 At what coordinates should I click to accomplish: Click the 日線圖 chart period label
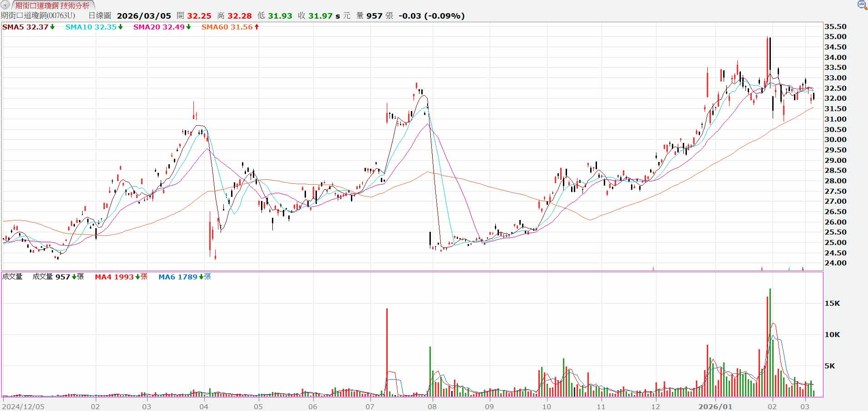pyautogui.click(x=99, y=16)
